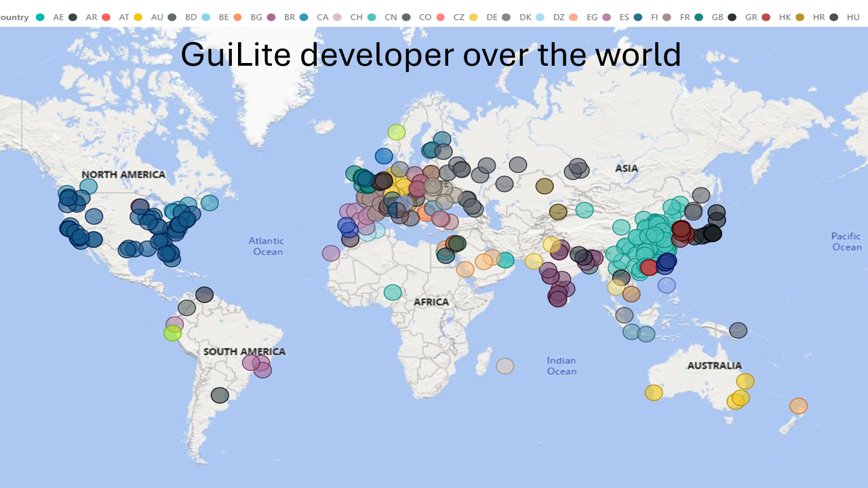The width and height of the screenshot is (868, 488).
Task: Click the AUSTRALIA continent label
Action: tap(714, 365)
